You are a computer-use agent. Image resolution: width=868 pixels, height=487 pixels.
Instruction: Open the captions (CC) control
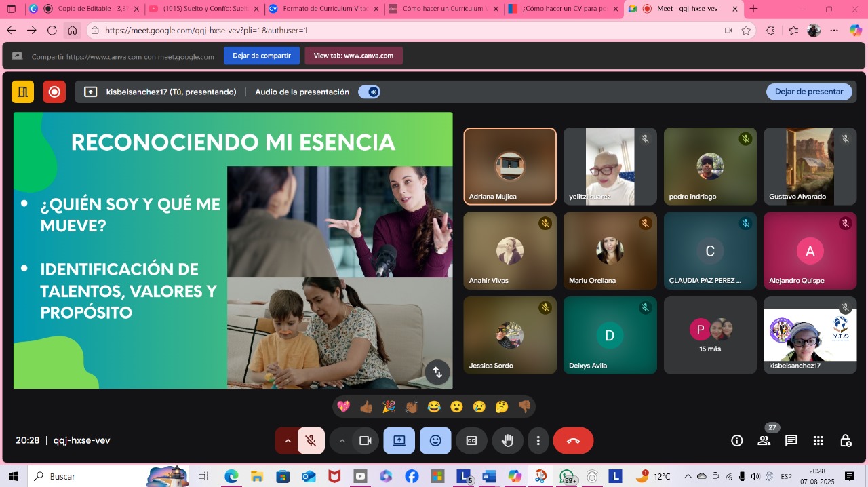coord(471,441)
